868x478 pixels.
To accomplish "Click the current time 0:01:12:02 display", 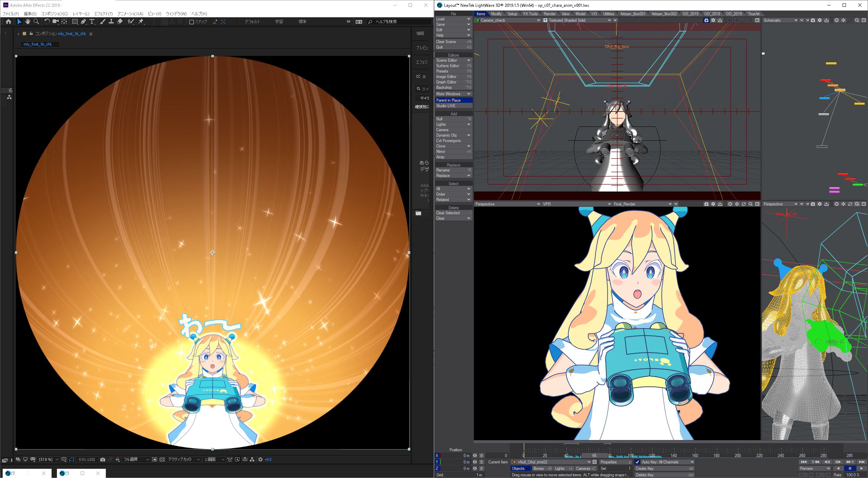I will click(x=87, y=460).
